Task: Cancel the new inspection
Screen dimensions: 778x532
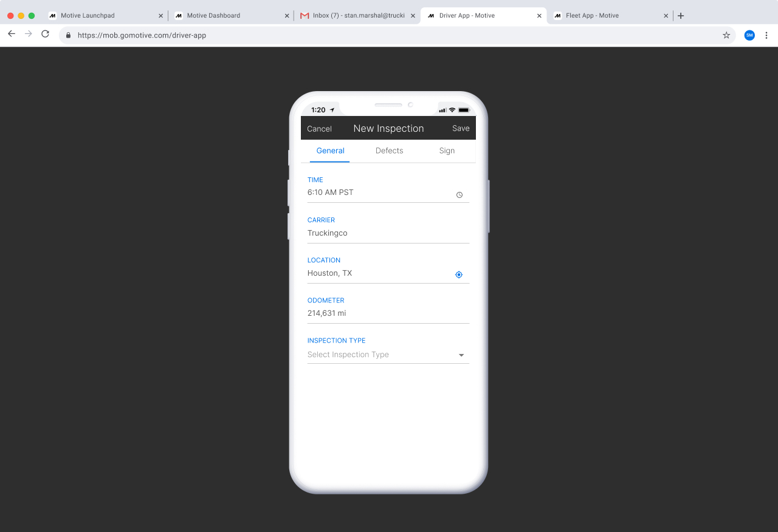Action: click(x=319, y=128)
